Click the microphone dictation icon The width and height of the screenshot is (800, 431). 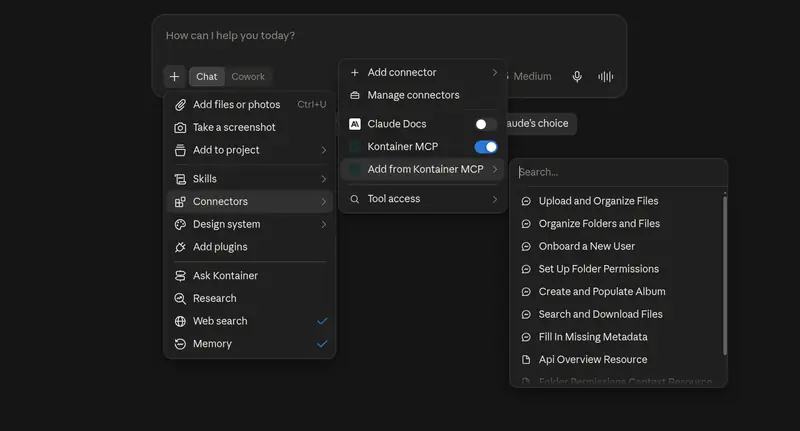point(577,77)
